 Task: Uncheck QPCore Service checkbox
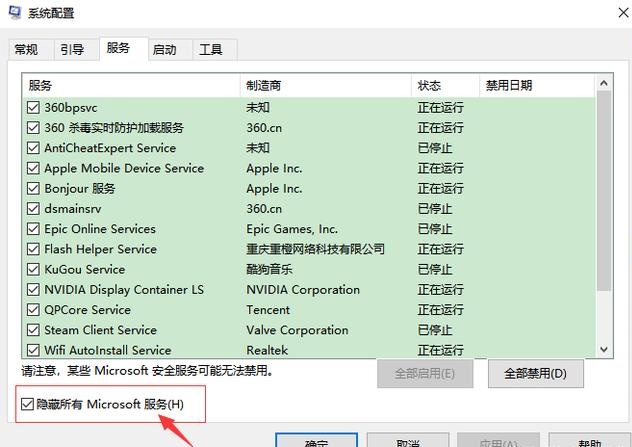click(x=33, y=310)
